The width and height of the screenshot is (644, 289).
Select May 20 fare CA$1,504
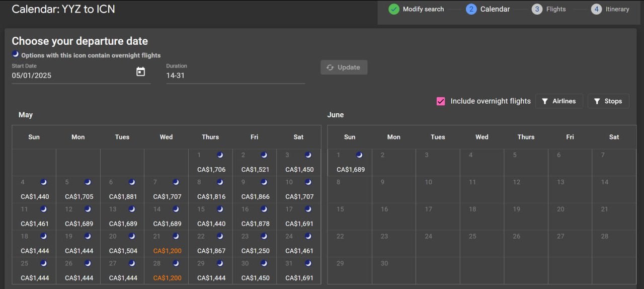123,251
